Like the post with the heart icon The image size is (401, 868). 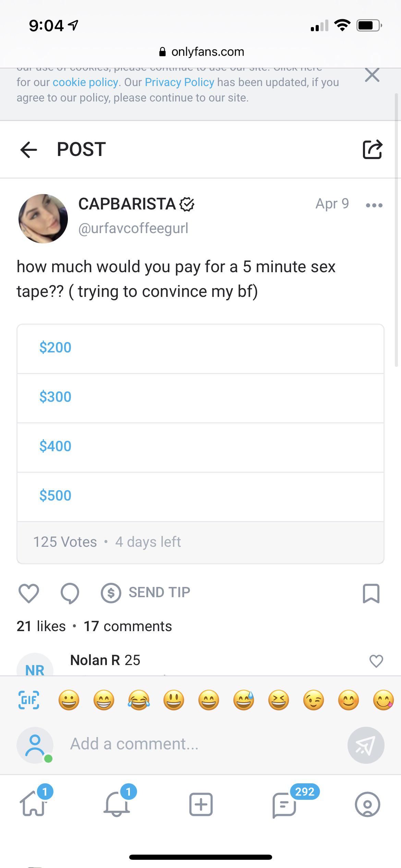click(x=29, y=593)
